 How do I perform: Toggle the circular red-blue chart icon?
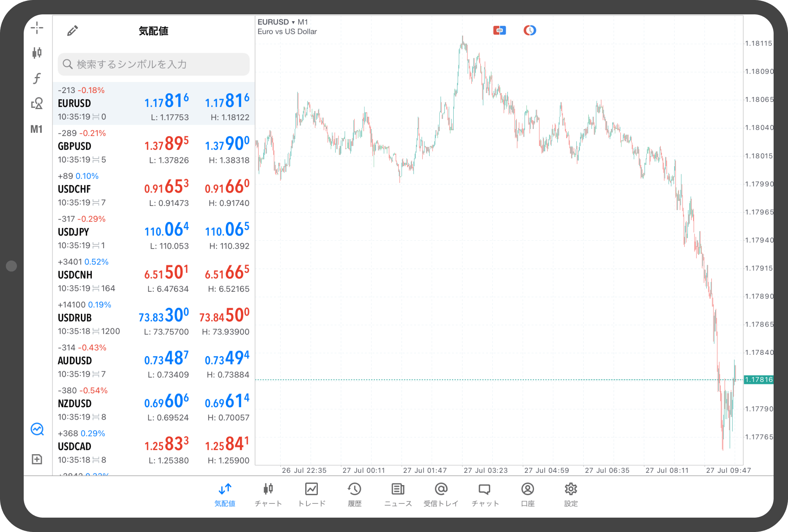click(x=529, y=30)
